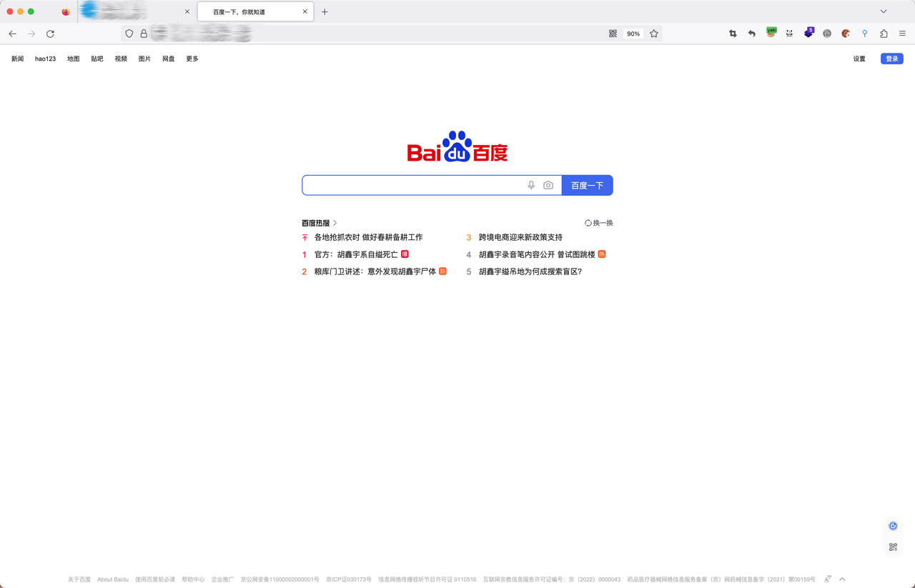Open 图片 in top navigation
Screen dimensions: 915x588
point(144,59)
